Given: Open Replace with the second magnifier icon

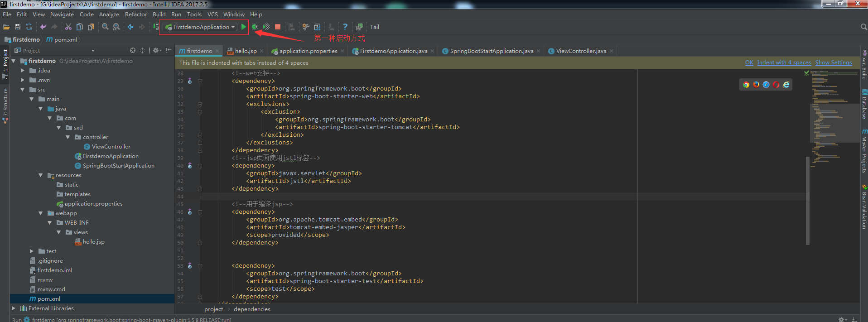Looking at the screenshot, I should [x=116, y=27].
